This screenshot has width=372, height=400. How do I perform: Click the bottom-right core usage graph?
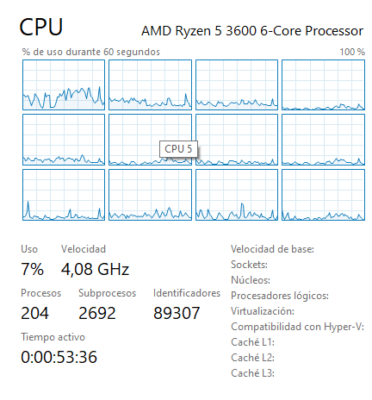point(323,195)
